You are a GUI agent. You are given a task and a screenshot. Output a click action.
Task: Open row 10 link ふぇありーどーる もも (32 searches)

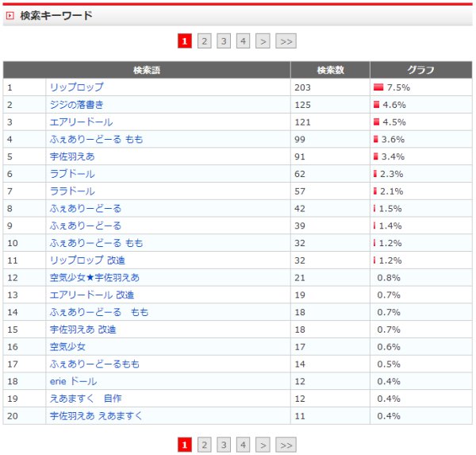pos(96,243)
